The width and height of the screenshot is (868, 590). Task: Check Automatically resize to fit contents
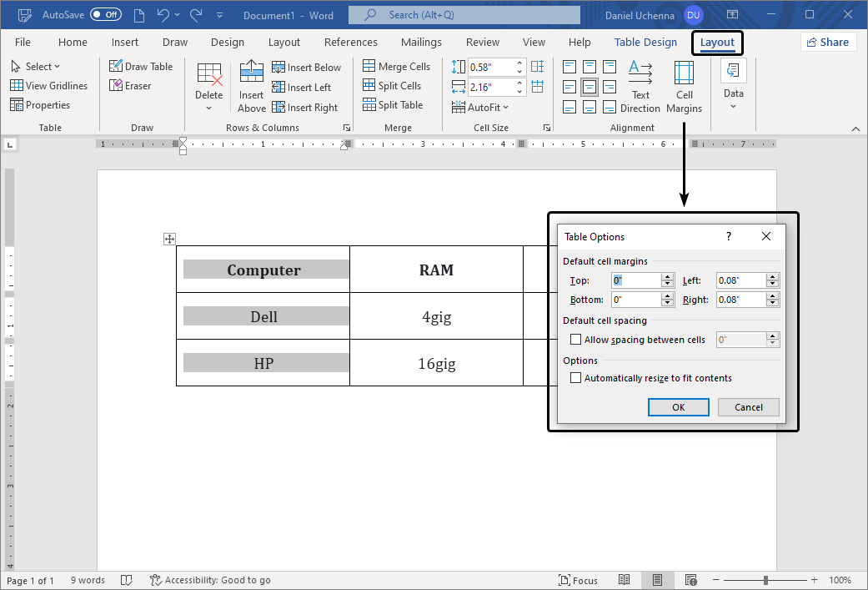(575, 378)
